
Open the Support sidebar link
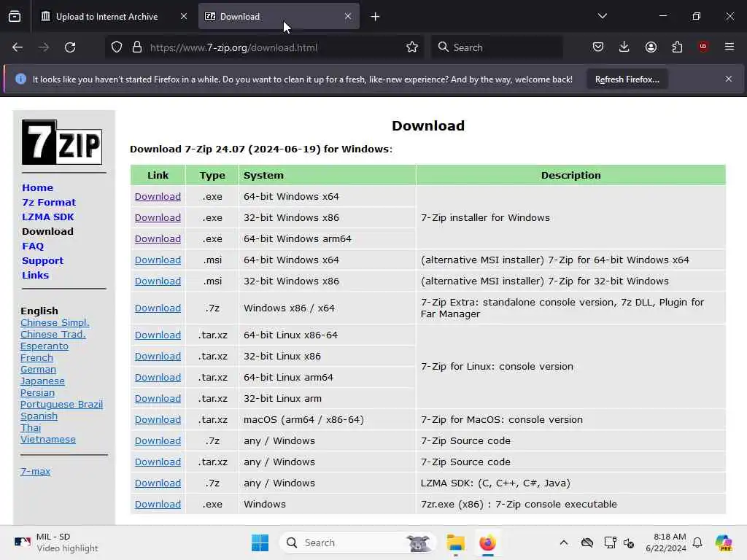click(42, 261)
